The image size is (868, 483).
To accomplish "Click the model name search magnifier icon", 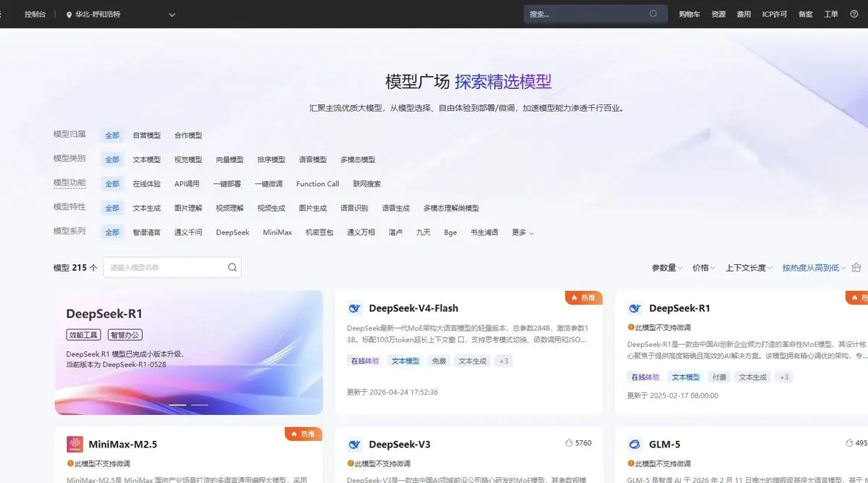I will [x=232, y=267].
